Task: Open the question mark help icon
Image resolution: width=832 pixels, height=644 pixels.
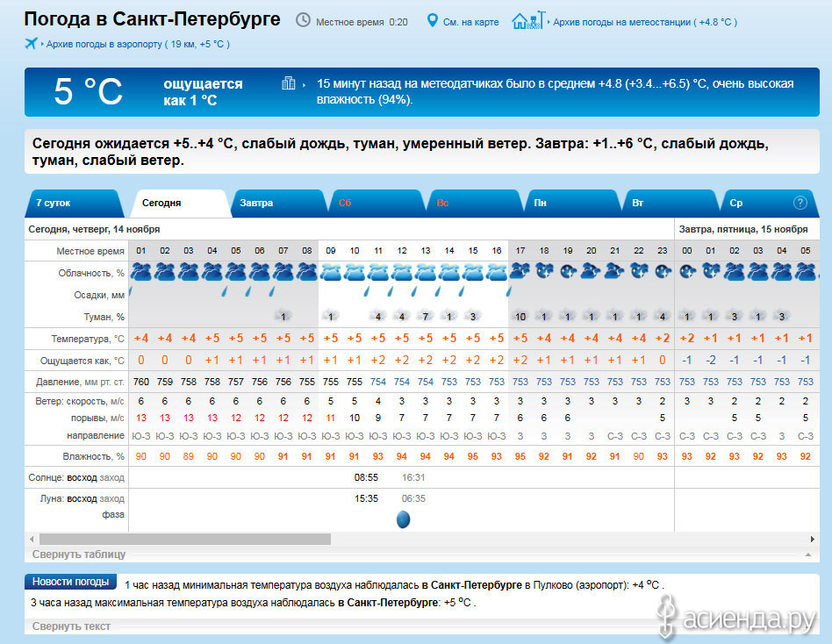Action: (x=800, y=203)
